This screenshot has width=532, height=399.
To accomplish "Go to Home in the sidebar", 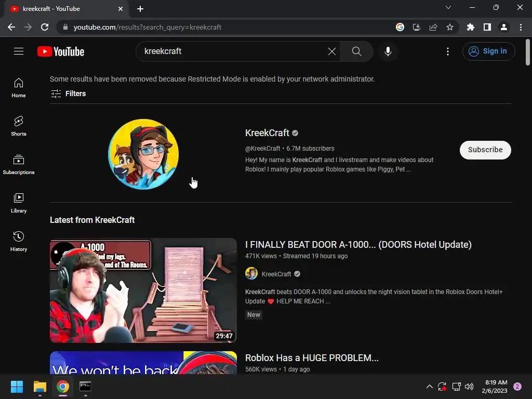I will point(19,88).
